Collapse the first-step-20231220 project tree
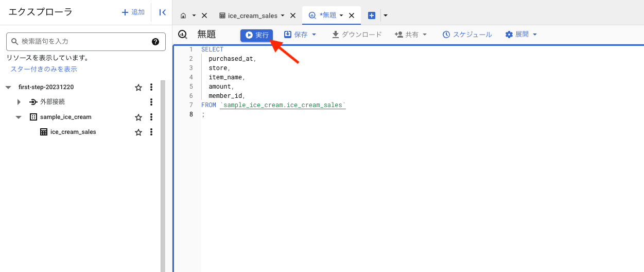The width and height of the screenshot is (644, 272). click(x=8, y=88)
